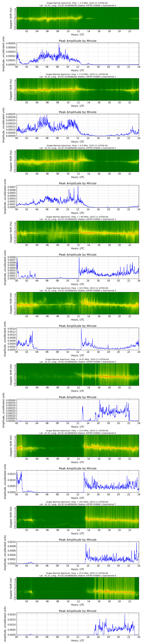Click the '0.0014' amplitude tick label
The height and width of the screenshot is (644, 143).
pyautogui.click(x=11, y=329)
